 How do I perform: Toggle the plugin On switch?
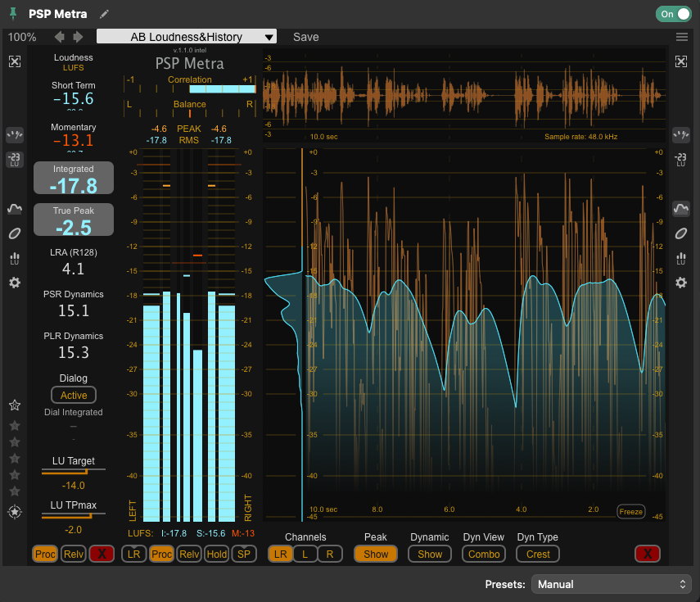pyautogui.click(x=674, y=14)
